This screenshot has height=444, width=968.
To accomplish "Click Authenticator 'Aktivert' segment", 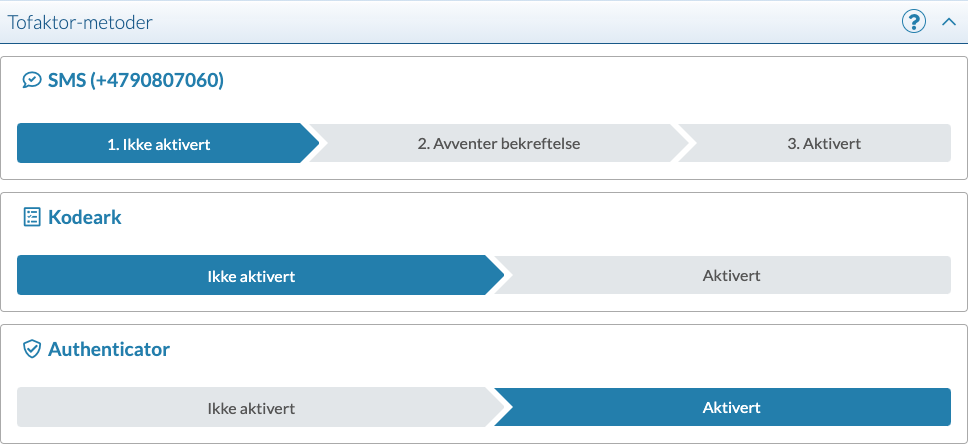I will coord(731,408).
